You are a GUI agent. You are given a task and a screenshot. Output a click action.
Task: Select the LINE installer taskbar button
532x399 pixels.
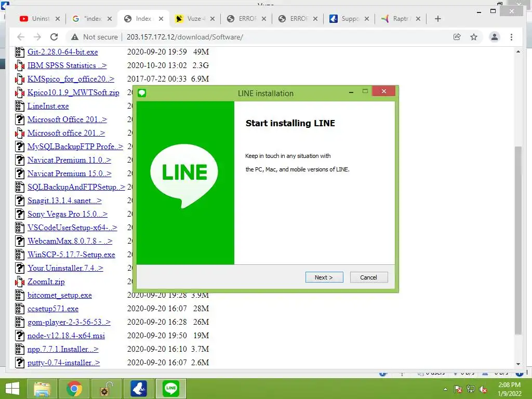170,389
